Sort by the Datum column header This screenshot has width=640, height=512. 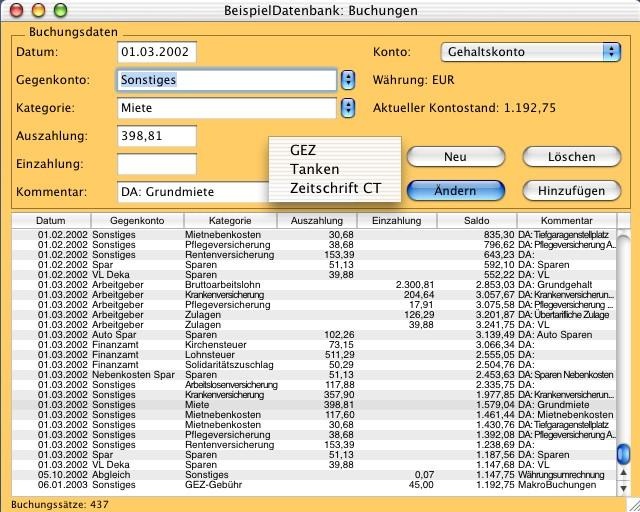click(x=51, y=220)
